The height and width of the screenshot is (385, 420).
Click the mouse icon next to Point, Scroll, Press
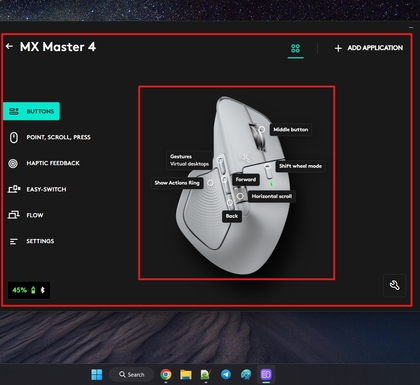[13, 137]
